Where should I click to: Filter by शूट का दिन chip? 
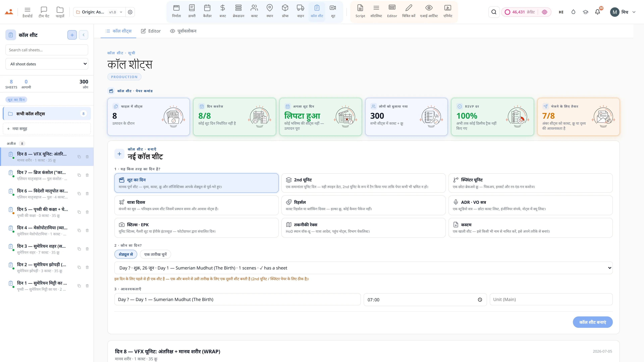(16, 100)
